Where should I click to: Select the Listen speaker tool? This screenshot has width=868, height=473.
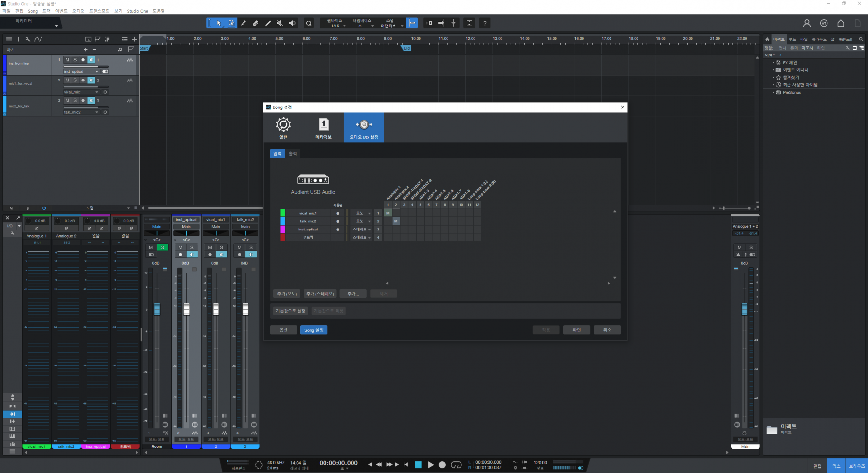point(292,23)
